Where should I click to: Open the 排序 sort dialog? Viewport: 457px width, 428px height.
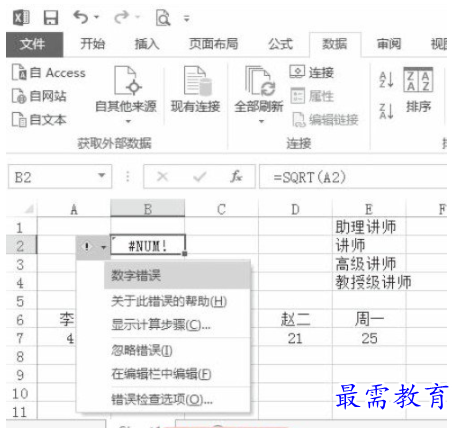click(x=418, y=90)
